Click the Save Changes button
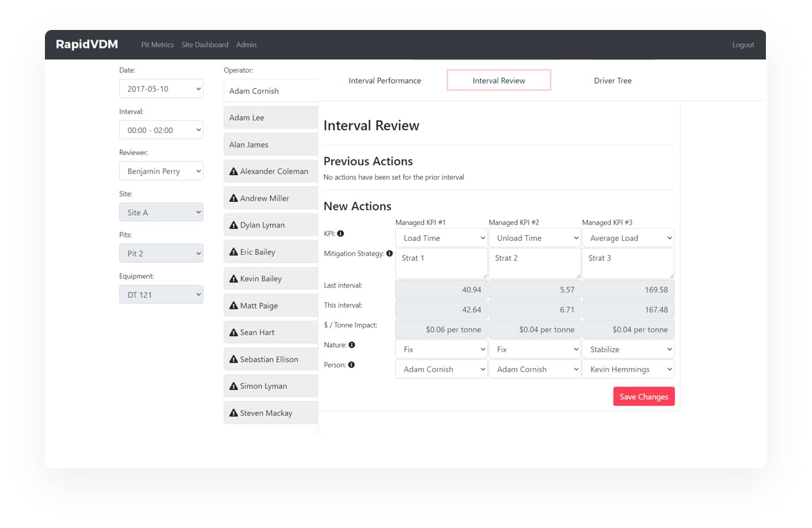The image size is (812, 528). 644,397
